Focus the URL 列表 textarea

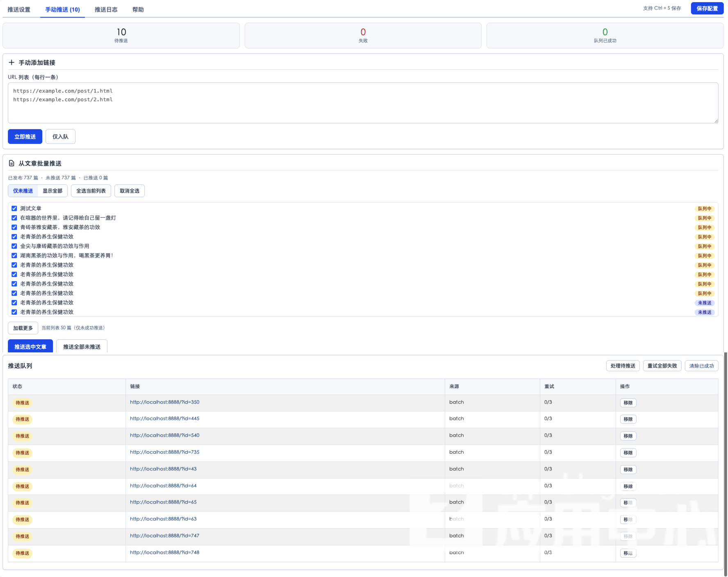(x=363, y=103)
